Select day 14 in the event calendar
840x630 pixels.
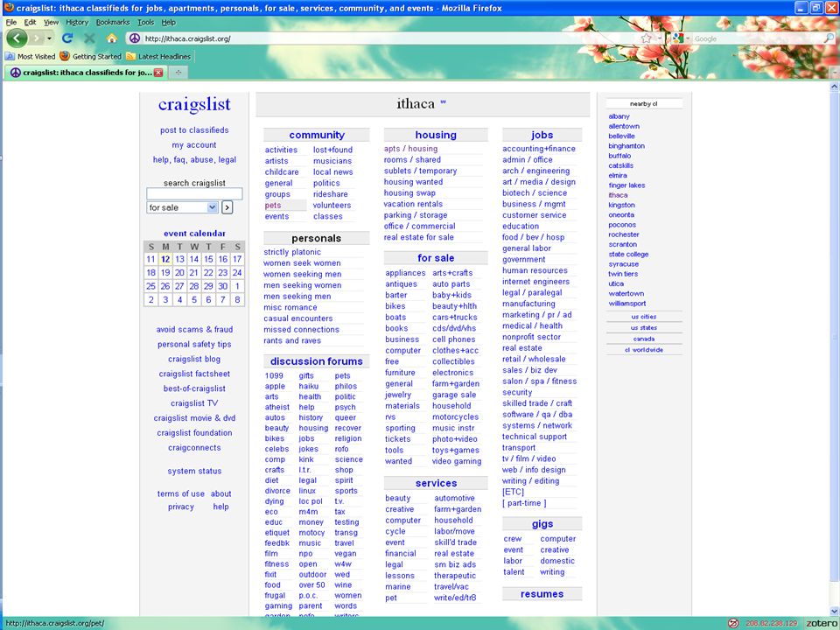194,259
